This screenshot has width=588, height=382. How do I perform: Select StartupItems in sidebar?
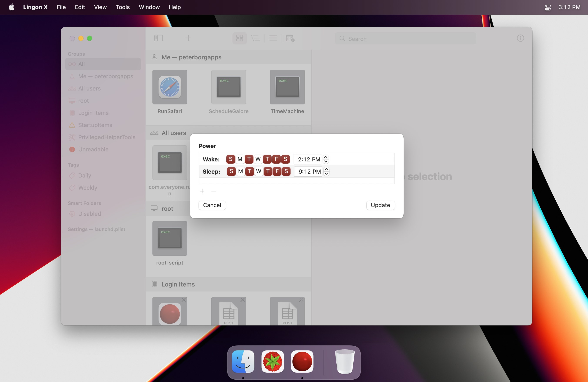click(103, 125)
